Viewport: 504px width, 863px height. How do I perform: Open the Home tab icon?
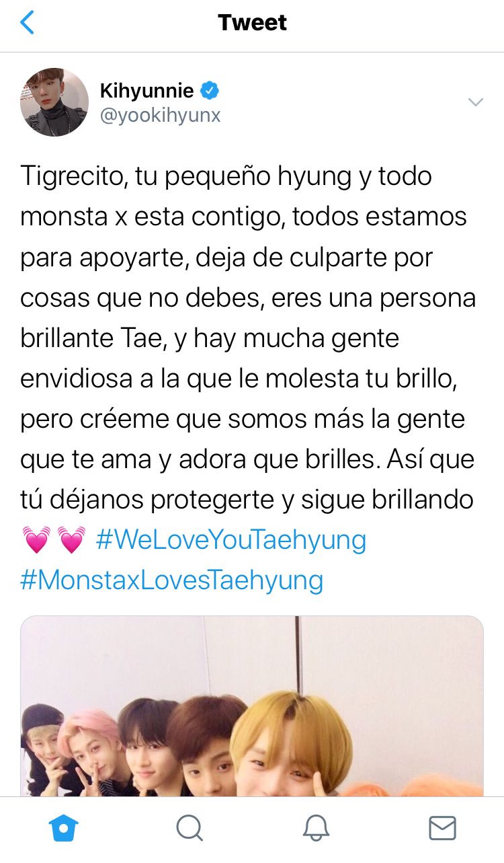(x=64, y=828)
